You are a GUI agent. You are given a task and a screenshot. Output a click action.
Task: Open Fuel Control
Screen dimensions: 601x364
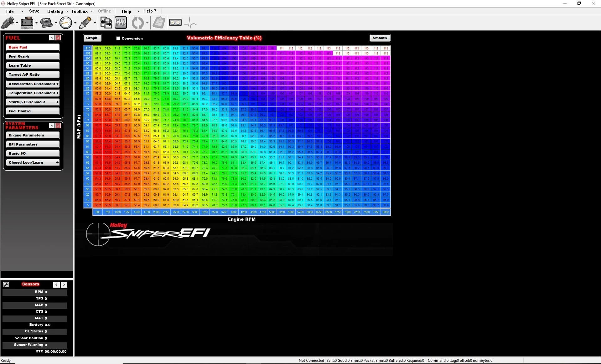33,111
